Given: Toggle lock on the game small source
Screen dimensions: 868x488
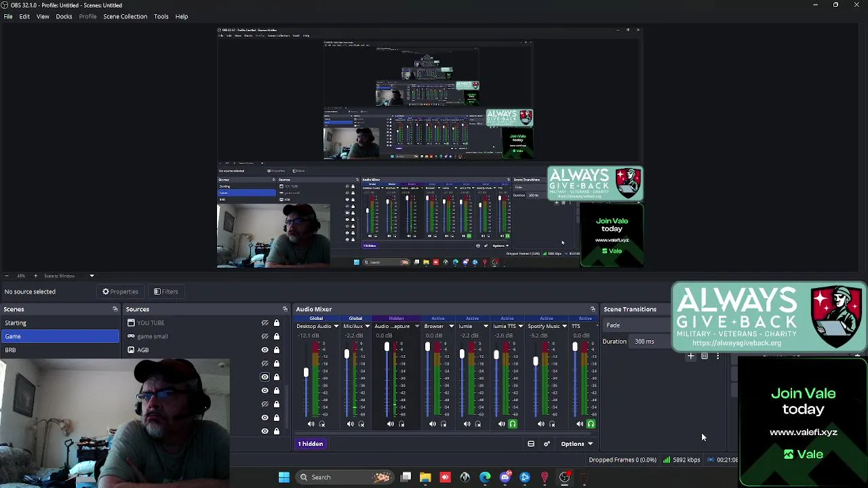Looking at the screenshot, I should click(x=277, y=336).
